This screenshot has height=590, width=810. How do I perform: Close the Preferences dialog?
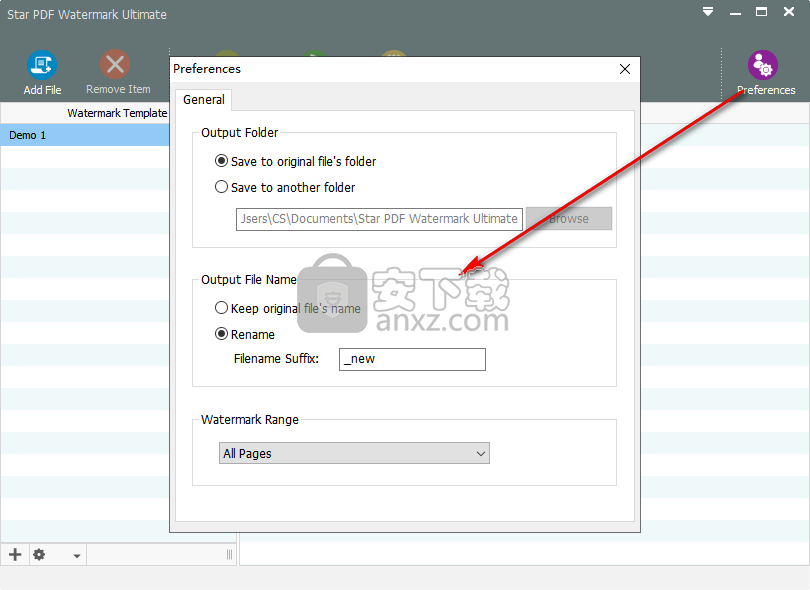[x=625, y=69]
